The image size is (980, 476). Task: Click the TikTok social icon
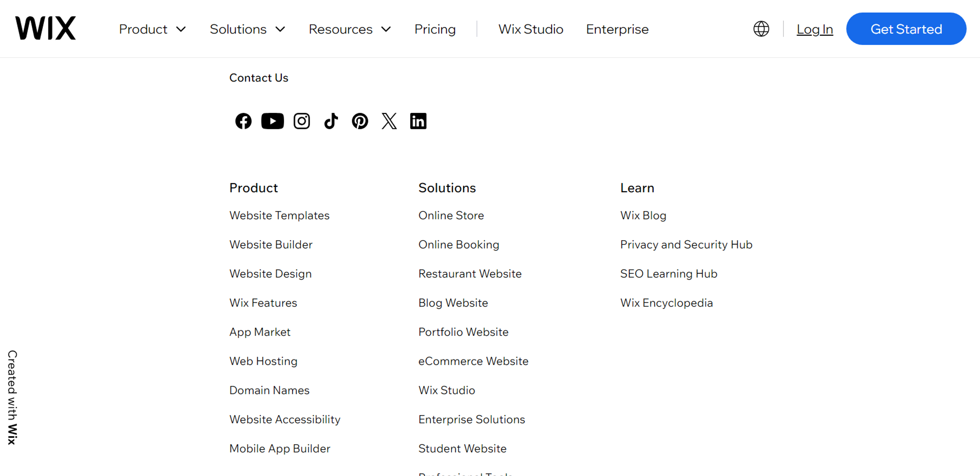coord(330,121)
